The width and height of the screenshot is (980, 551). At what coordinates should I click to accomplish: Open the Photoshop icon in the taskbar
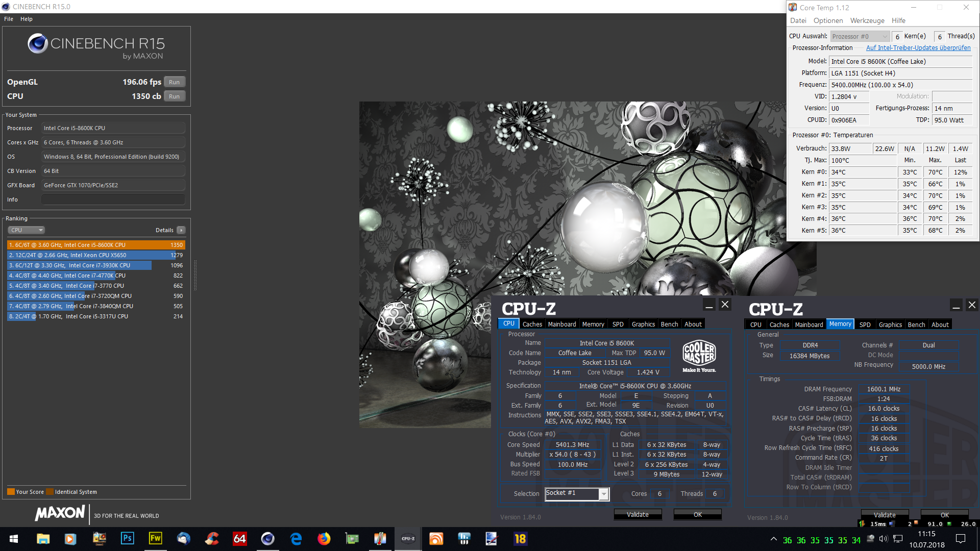[127, 539]
